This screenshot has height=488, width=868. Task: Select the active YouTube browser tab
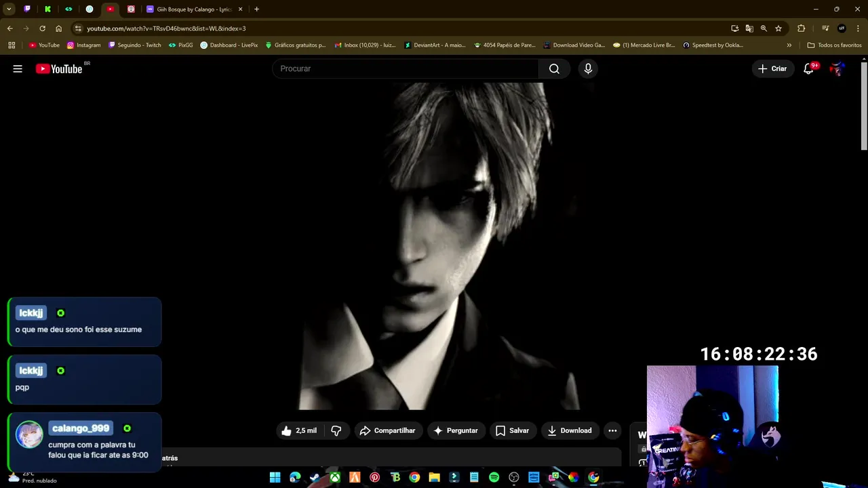click(110, 9)
